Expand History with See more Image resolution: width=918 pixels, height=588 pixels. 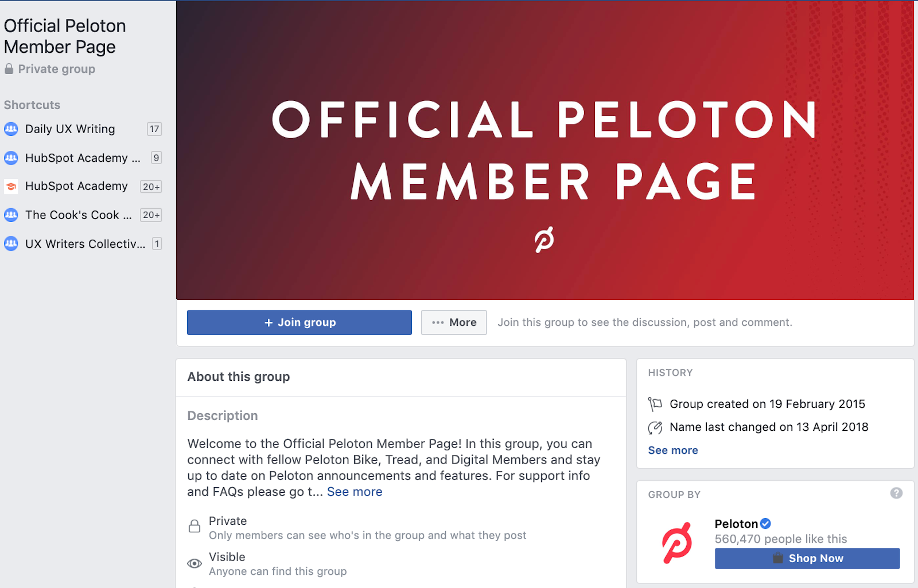[673, 450]
